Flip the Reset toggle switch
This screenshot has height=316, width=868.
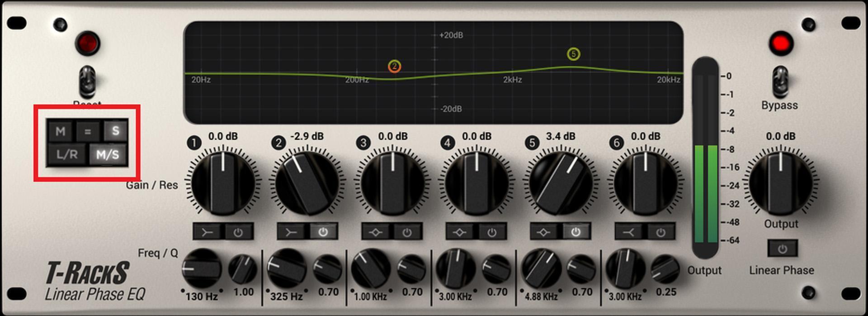[x=87, y=81]
